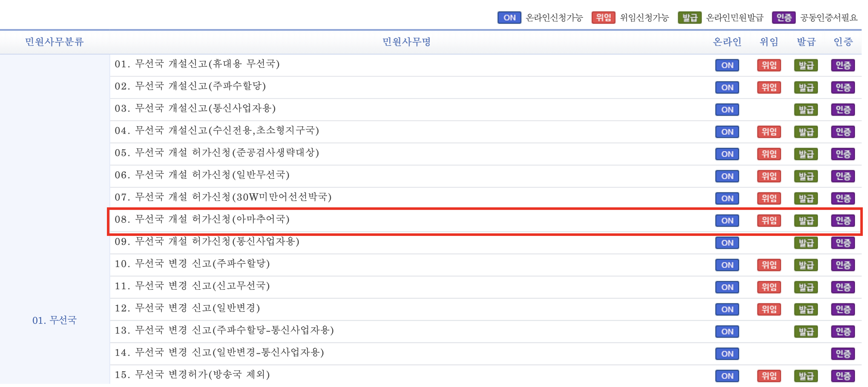Click 발급 badge for row 03 개설신고(통신사업자용)
Viewport: 868px width, 387px height.
coord(806,110)
